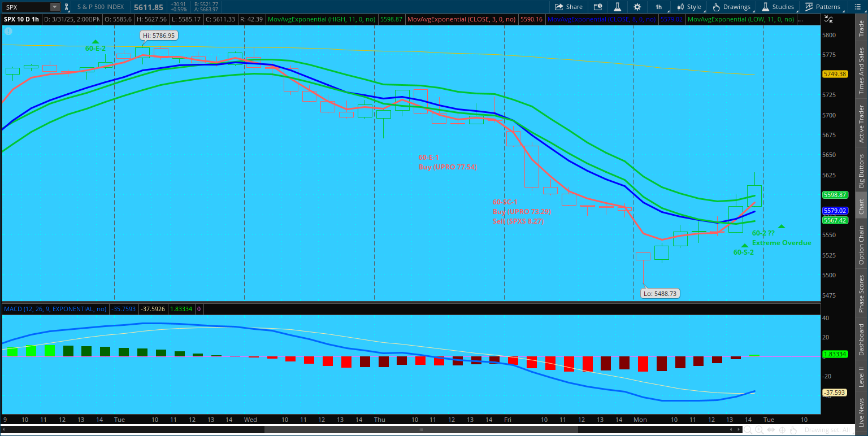Viewport: 868px width, 436px height.
Task: Click the flask icon next to the gear
Action: 618,7
